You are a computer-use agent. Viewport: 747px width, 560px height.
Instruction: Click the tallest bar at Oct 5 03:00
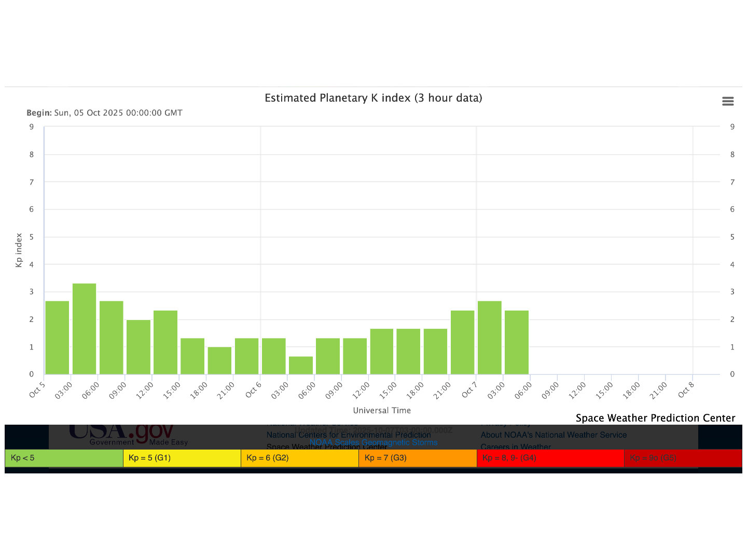coord(84,329)
